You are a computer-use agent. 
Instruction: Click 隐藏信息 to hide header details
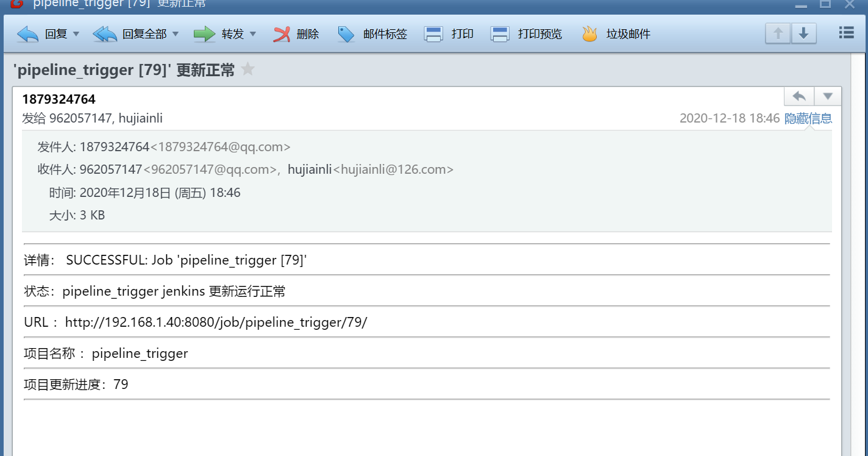point(808,118)
